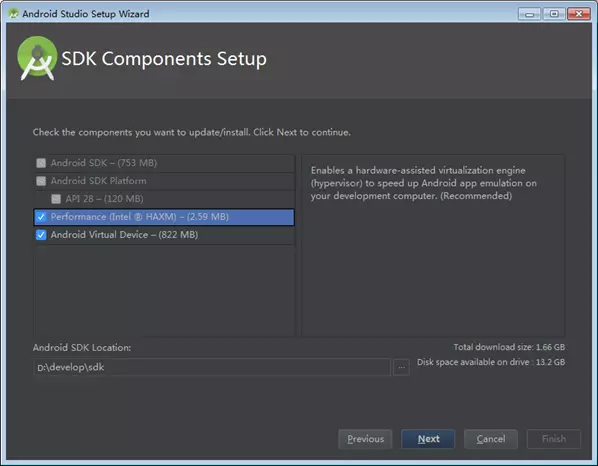The image size is (598, 466).
Task: Cancel the setup wizard
Action: click(x=491, y=439)
